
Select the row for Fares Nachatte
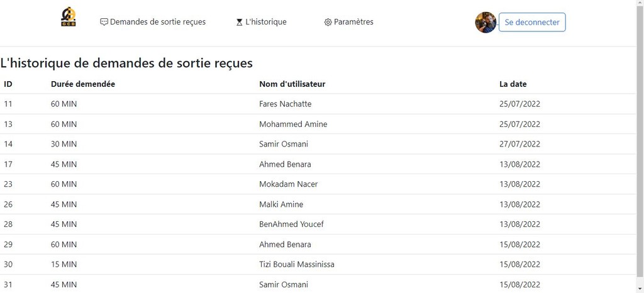pos(318,104)
